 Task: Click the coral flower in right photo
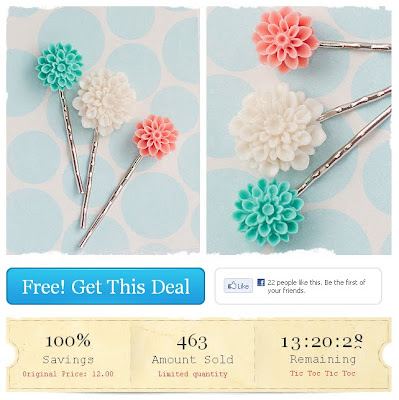[285, 39]
